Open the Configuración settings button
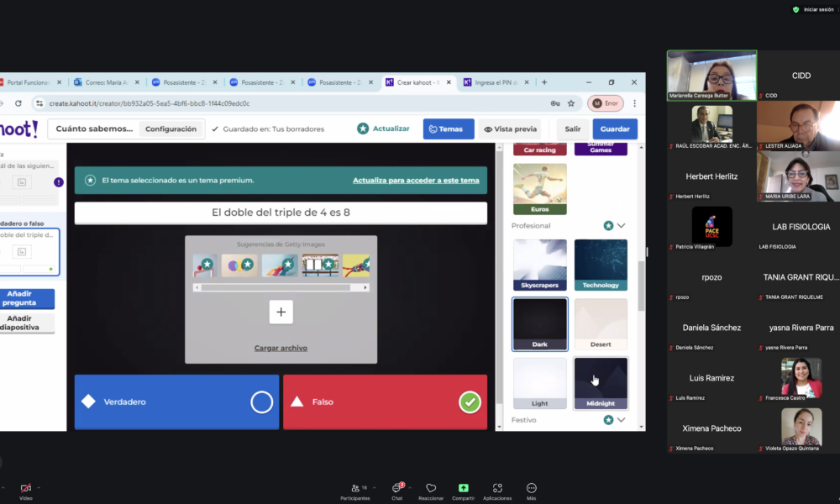Viewport: 840px width, 504px height. click(x=171, y=129)
